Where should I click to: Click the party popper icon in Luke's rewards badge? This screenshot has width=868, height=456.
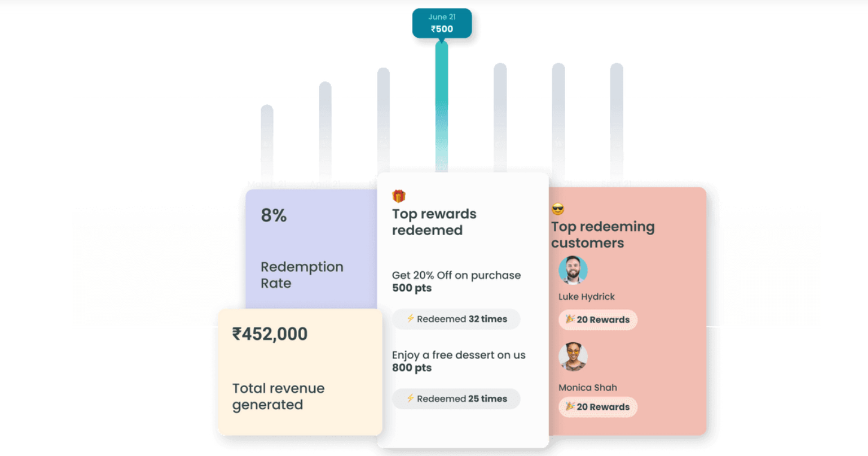pos(570,319)
